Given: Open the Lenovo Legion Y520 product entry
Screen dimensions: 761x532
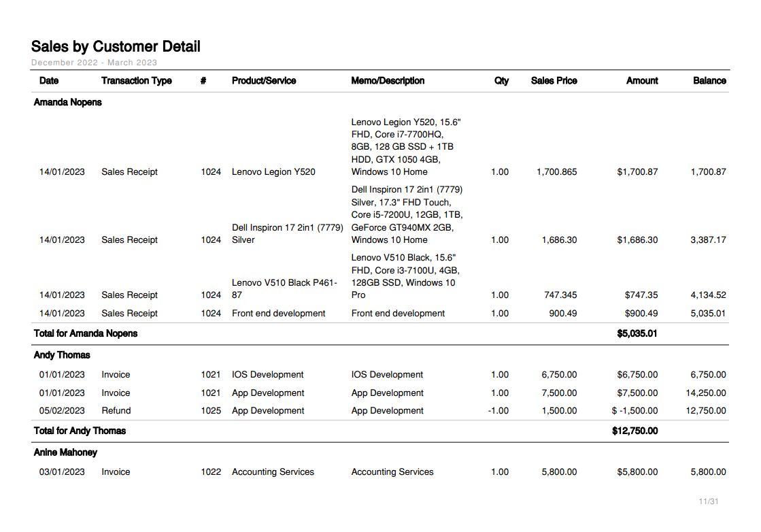Looking at the screenshot, I should click(273, 172).
